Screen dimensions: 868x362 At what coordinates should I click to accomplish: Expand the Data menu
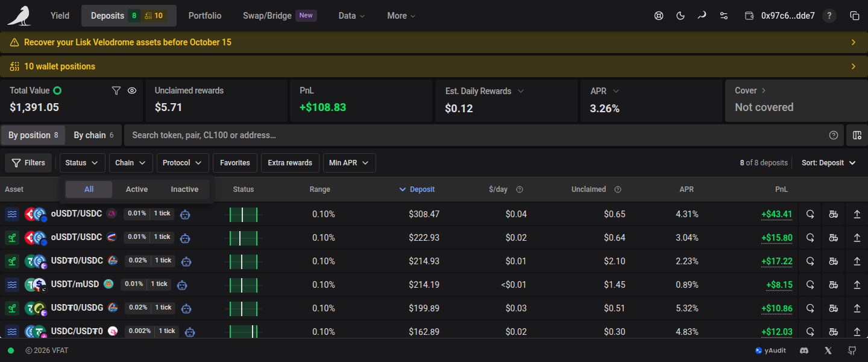(352, 16)
